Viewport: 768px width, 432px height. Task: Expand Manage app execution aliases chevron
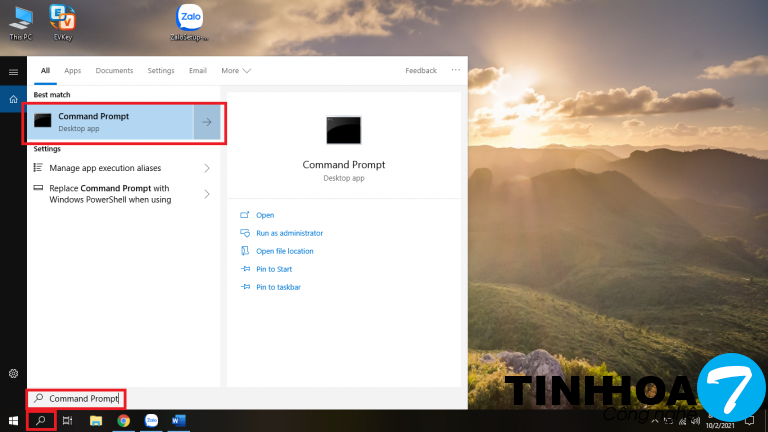(x=207, y=168)
